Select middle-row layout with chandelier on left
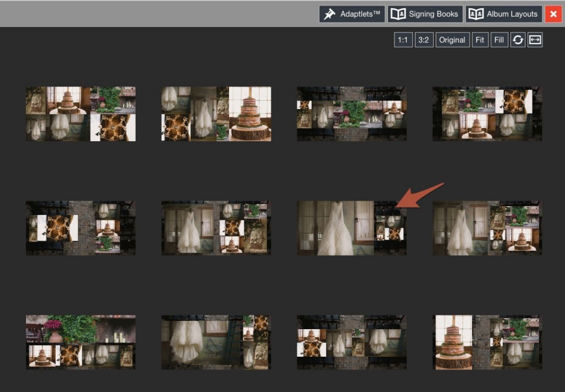Image resolution: width=565 pixels, height=392 pixels. (x=81, y=228)
